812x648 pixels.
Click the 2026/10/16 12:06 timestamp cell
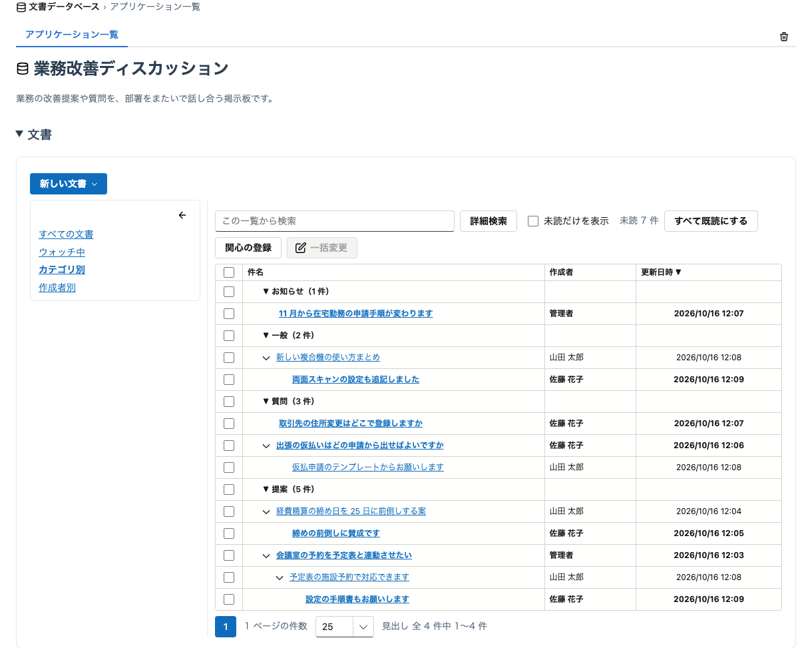tap(709, 446)
